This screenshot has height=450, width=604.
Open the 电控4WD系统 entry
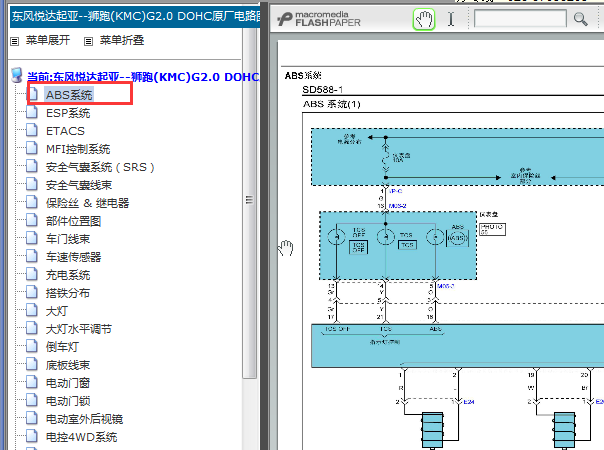81,437
